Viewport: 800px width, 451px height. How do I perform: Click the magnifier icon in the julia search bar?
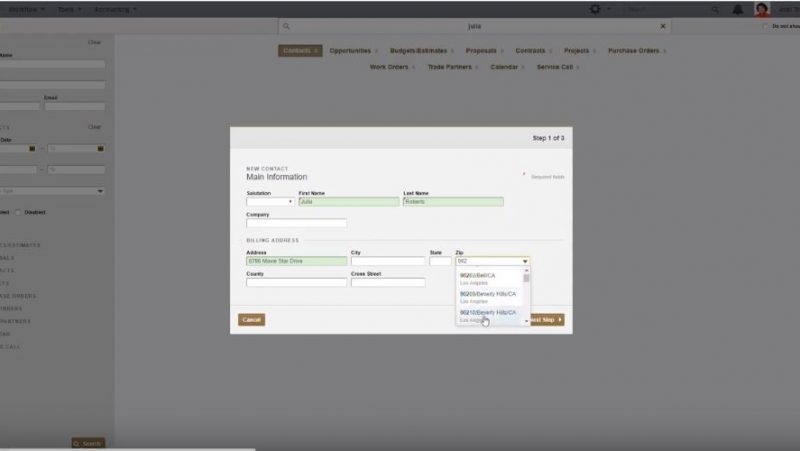click(286, 27)
